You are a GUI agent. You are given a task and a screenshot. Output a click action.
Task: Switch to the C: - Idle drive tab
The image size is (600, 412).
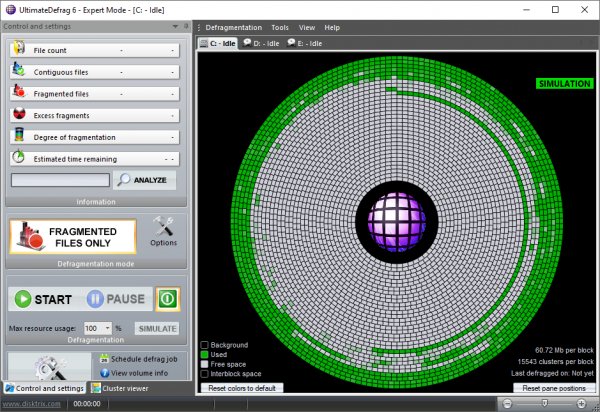coord(218,43)
